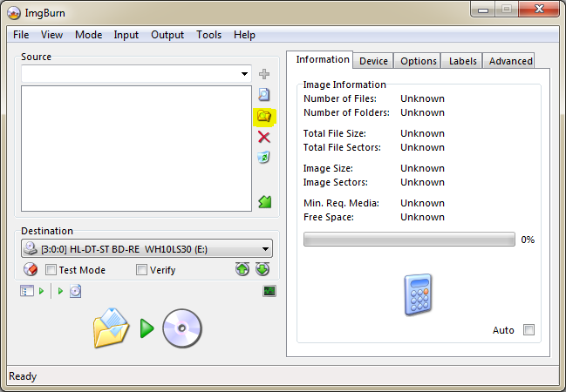This screenshot has height=392, width=566.
Task: Click the add source plus icon
Action: pyautogui.click(x=264, y=74)
